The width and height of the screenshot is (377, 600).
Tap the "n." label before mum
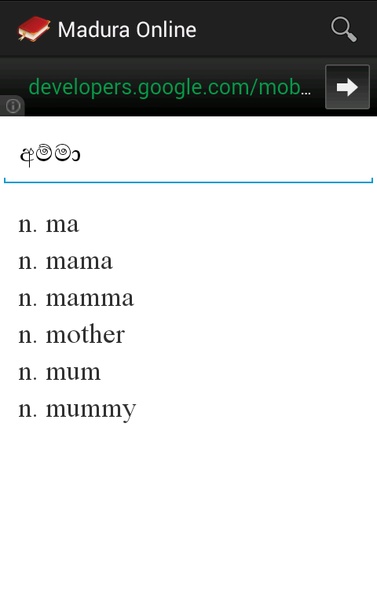coord(28,372)
